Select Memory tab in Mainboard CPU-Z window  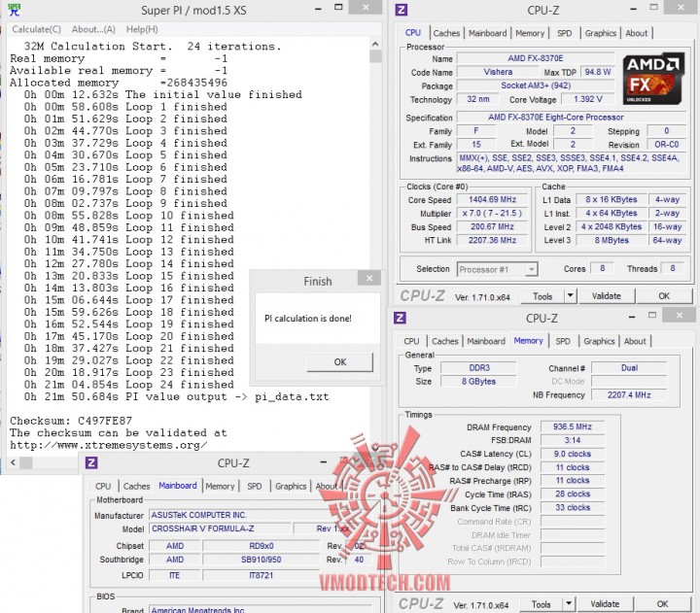220,487
